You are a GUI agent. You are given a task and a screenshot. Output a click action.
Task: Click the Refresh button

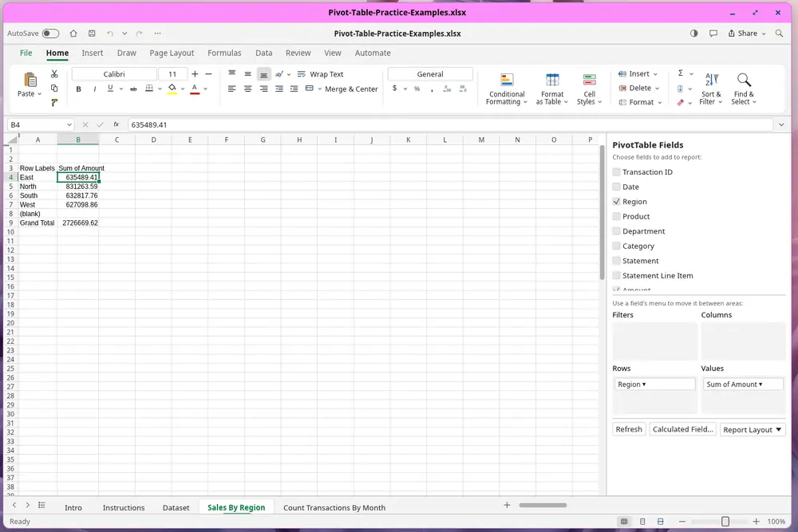pyautogui.click(x=629, y=429)
